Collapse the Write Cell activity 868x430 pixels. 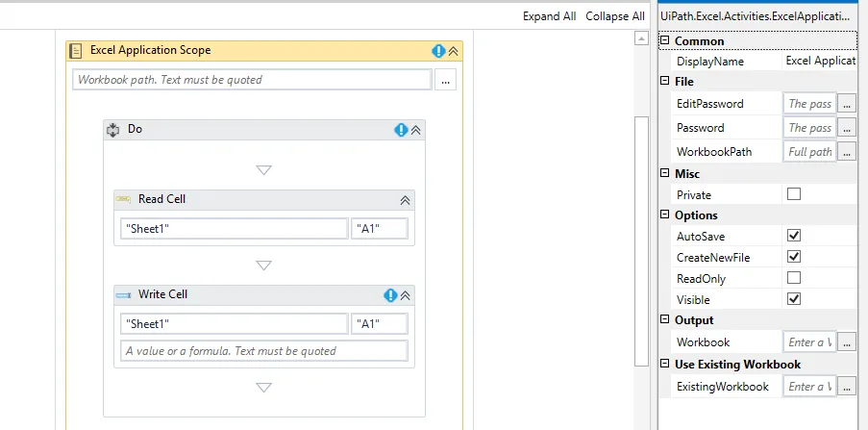point(406,295)
